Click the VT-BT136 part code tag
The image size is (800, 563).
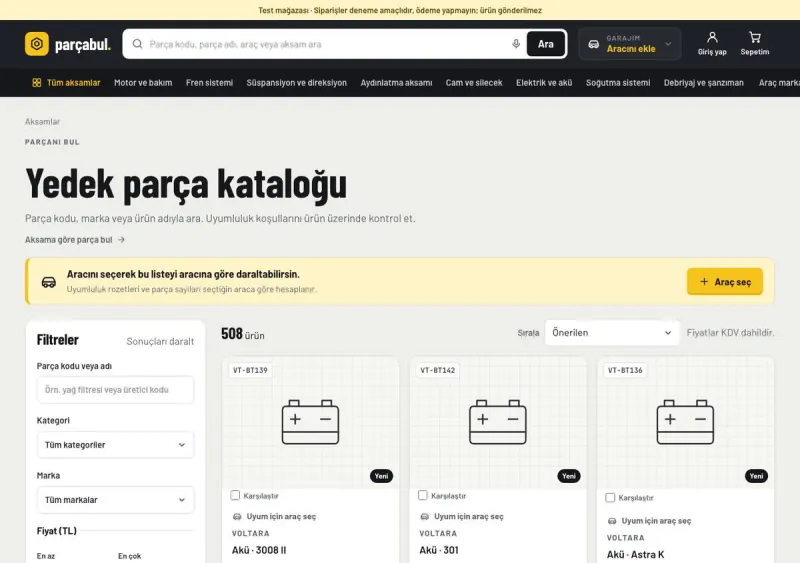coord(625,370)
